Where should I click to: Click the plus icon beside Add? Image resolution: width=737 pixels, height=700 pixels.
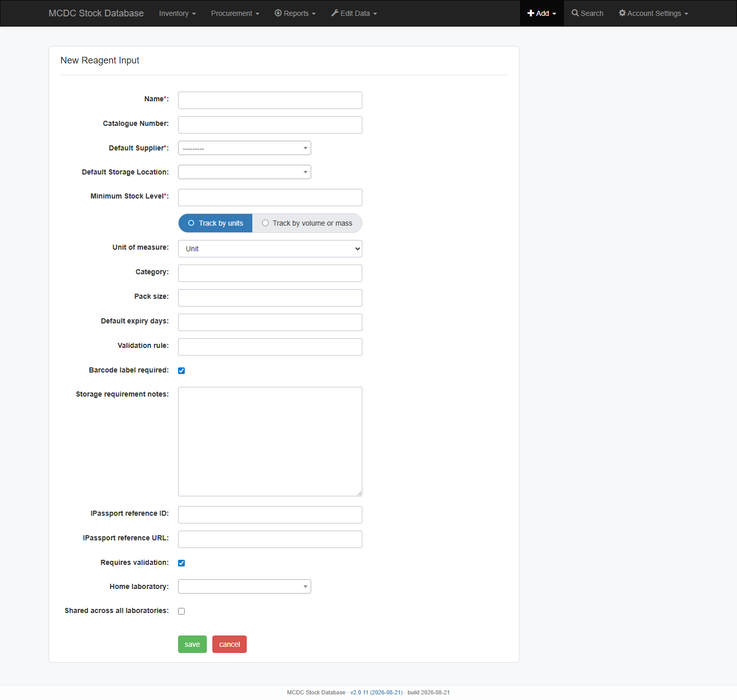(x=531, y=13)
